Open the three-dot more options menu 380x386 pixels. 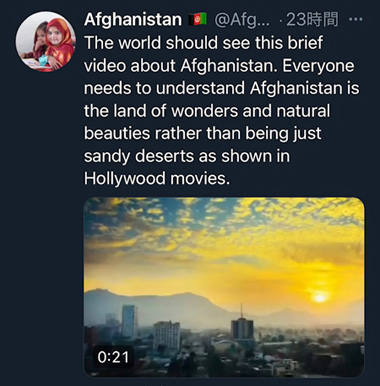355,19
